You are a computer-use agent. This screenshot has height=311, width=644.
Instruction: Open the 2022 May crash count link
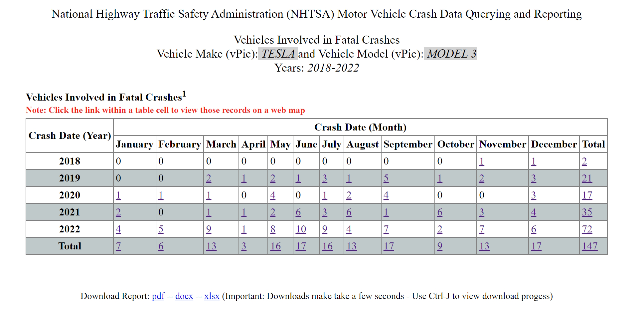[x=273, y=229]
